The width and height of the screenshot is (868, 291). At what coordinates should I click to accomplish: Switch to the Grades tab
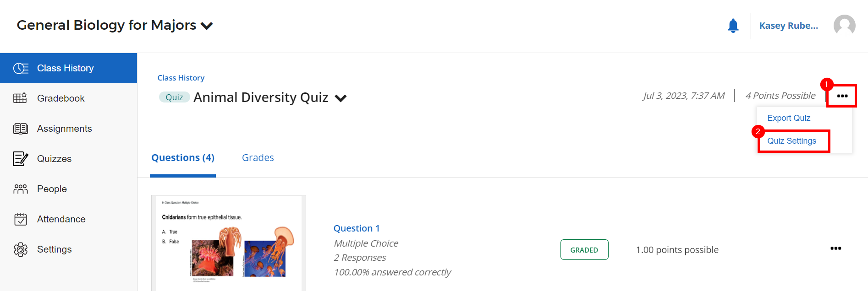(258, 157)
